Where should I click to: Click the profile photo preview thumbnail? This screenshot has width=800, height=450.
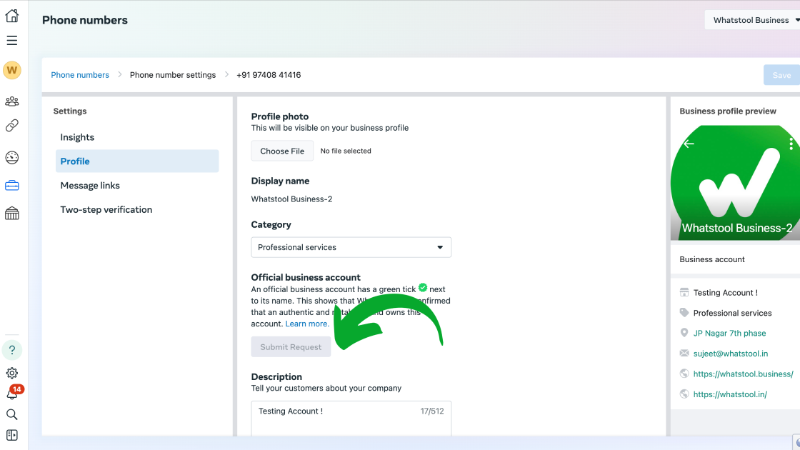pos(735,183)
